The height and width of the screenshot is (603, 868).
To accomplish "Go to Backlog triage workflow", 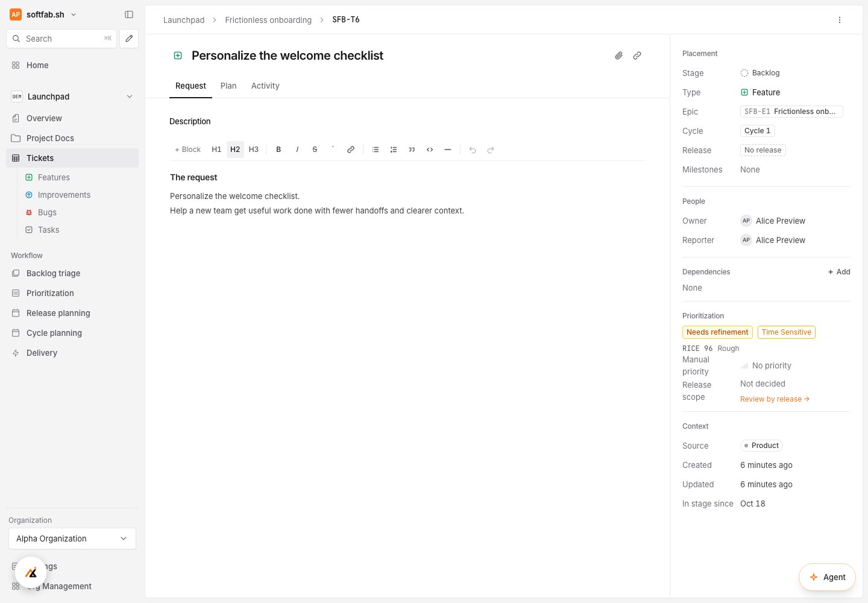I will (72, 273).
